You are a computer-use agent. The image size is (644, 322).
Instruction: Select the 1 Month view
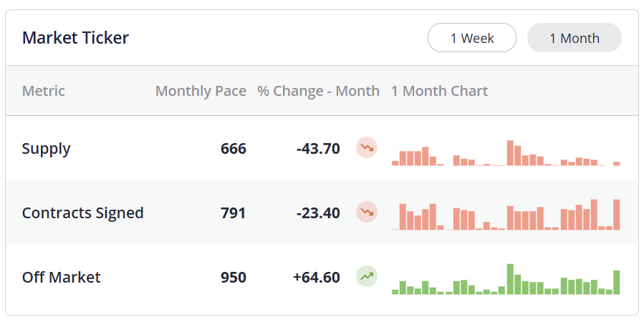pyautogui.click(x=575, y=38)
